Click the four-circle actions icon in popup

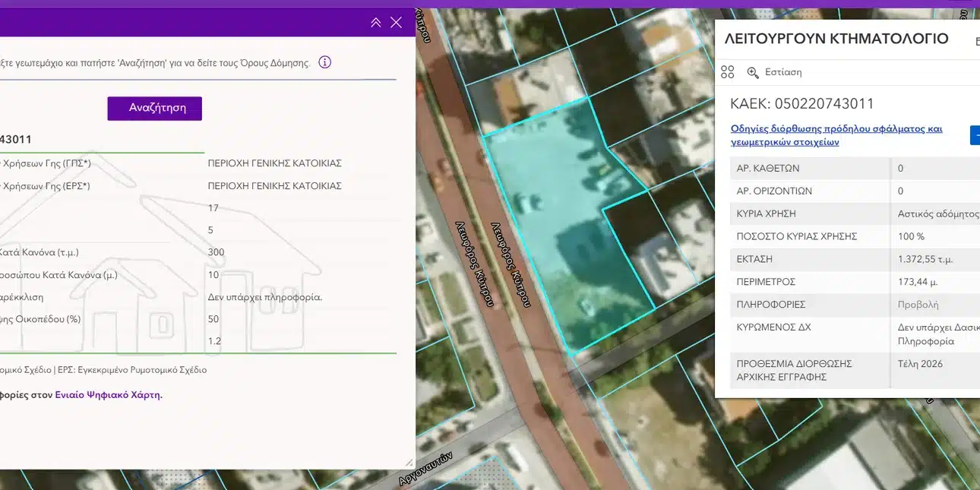(x=727, y=72)
